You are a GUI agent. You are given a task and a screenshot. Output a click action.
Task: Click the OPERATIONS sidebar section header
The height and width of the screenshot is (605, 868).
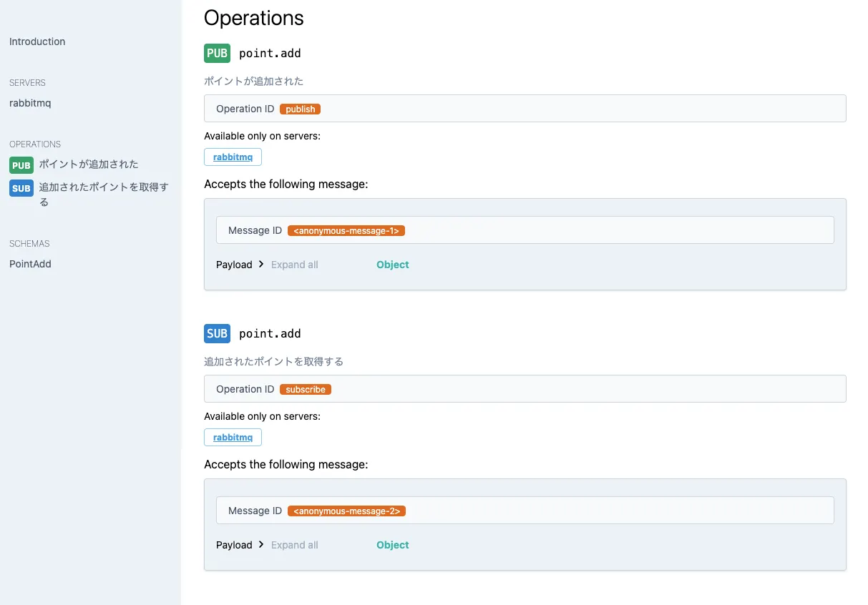click(35, 144)
